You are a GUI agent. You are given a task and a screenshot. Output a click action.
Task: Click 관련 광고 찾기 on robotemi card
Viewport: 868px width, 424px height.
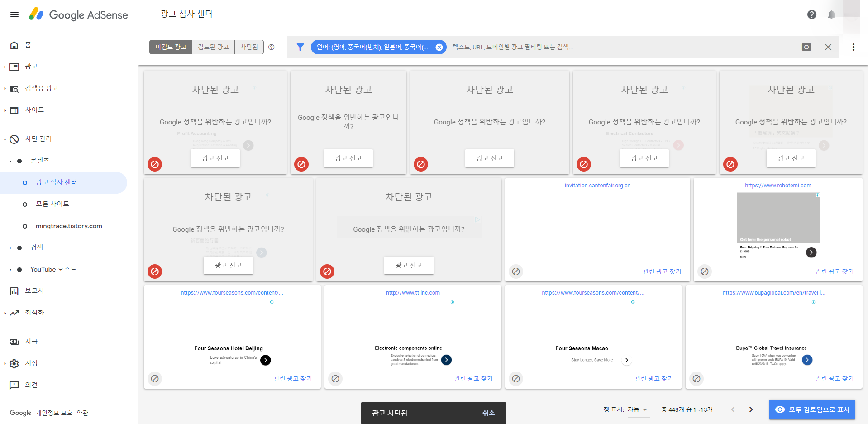coord(835,272)
